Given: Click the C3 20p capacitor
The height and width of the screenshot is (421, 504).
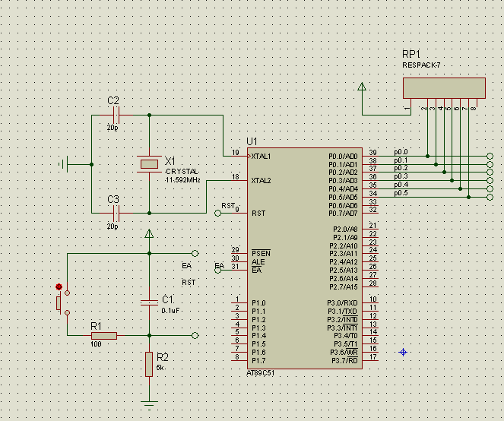Looking at the screenshot, I should pyautogui.click(x=116, y=213).
